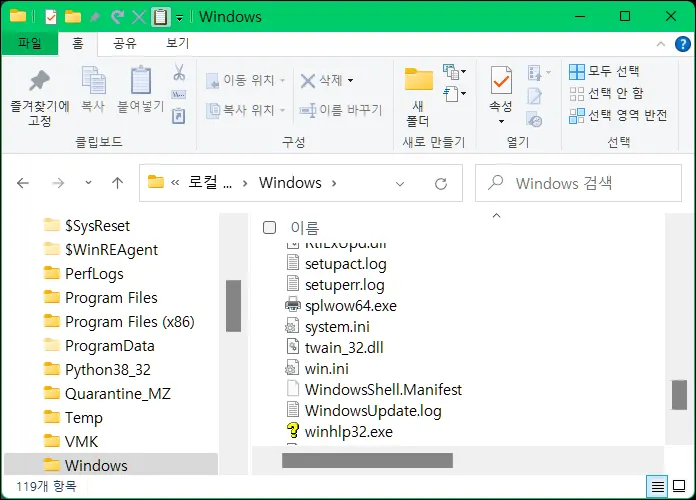The width and height of the screenshot is (696, 500).
Task: Switch to the large icons view
Action: pos(679,487)
